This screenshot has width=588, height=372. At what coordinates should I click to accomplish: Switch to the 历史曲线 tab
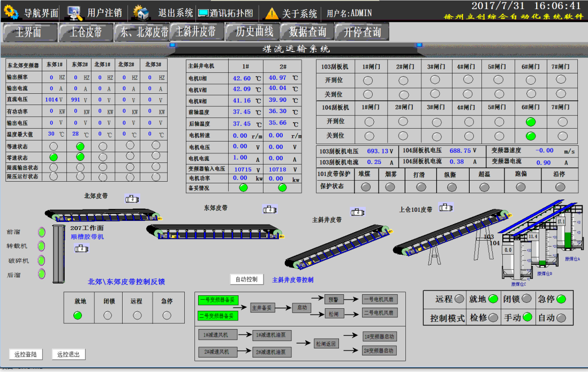(254, 32)
